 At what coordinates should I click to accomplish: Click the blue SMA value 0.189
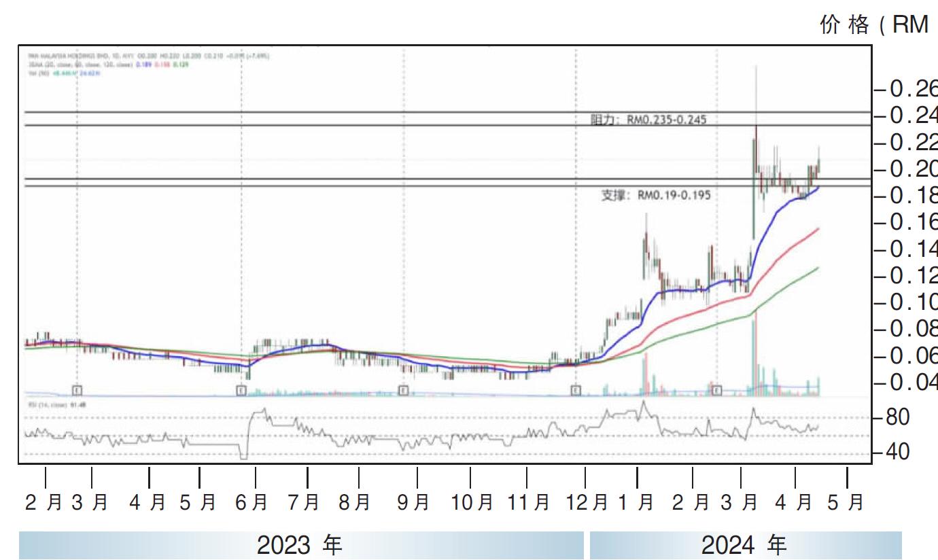click(145, 65)
